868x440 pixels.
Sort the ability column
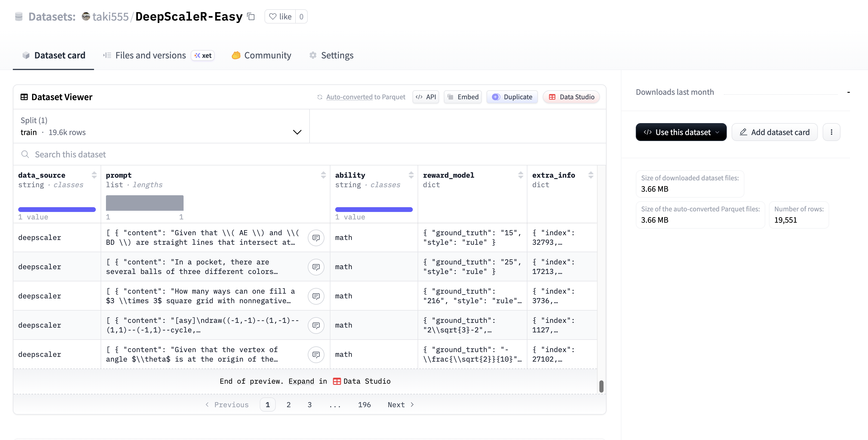tap(411, 175)
